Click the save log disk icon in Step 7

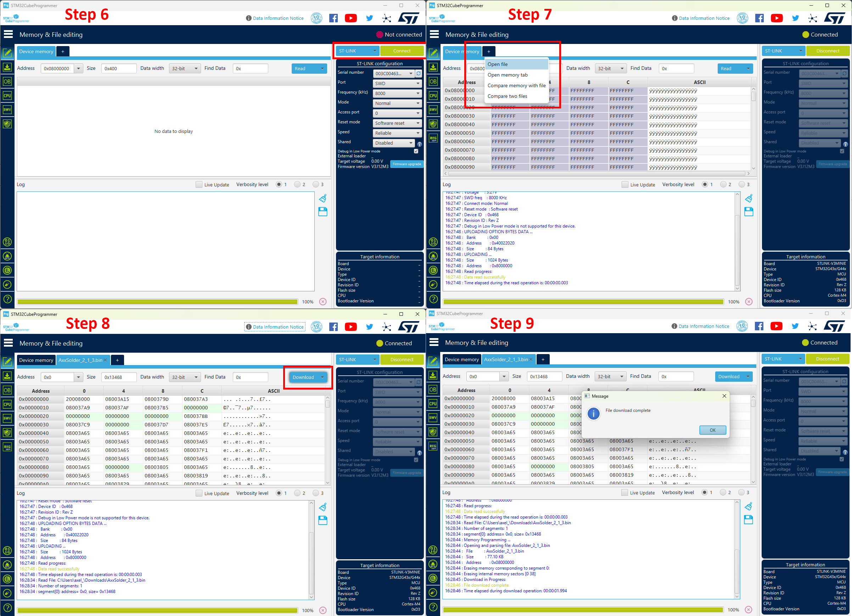pyautogui.click(x=749, y=212)
